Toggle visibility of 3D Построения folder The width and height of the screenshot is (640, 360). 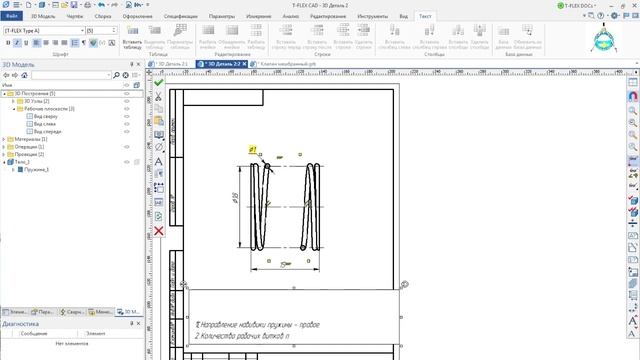(127, 93)
